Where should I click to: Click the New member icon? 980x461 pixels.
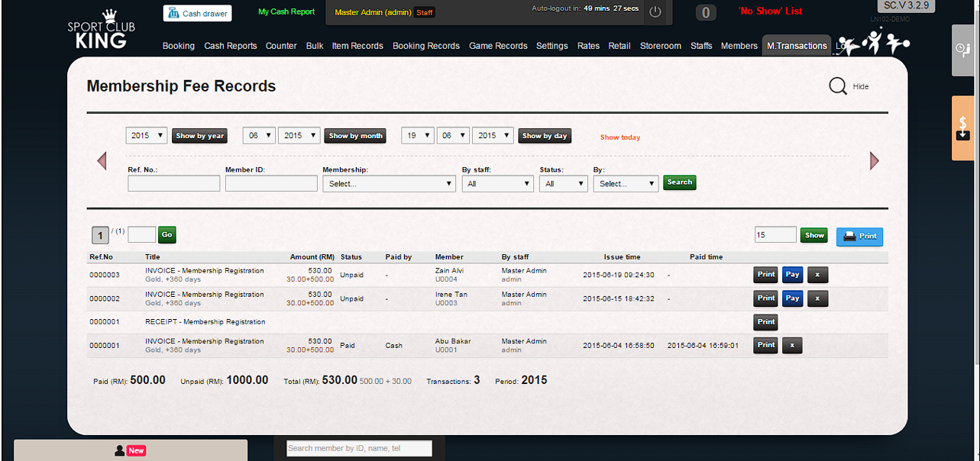click(130, 450)
